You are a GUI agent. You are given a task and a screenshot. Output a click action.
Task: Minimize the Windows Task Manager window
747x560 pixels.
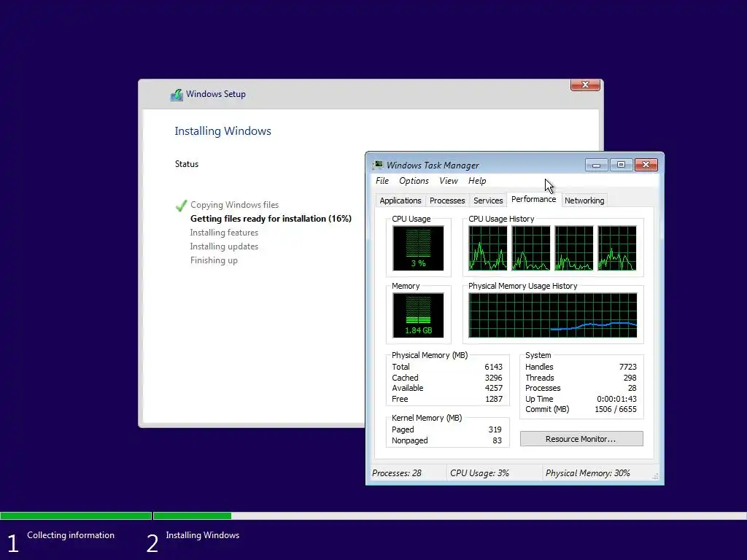pyautogui.click(x=596, y=165)
